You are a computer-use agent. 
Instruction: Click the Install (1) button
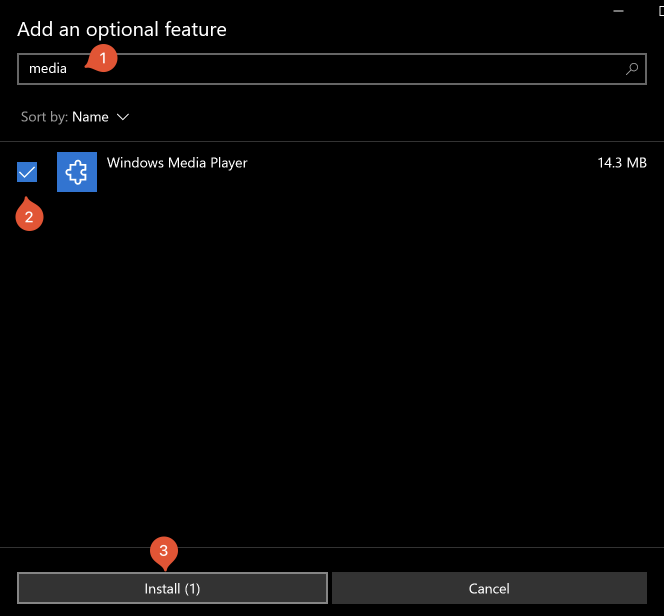[x=172, y=588]
